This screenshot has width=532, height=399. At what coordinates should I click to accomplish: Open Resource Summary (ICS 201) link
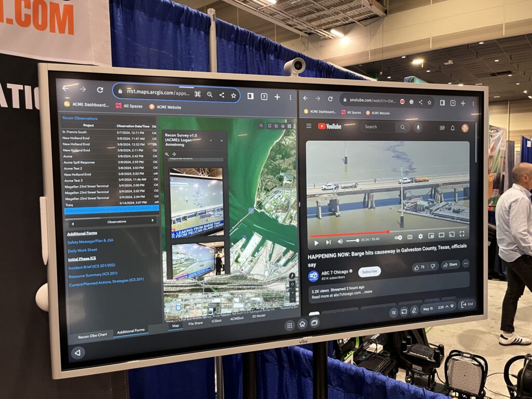point(93,275)
